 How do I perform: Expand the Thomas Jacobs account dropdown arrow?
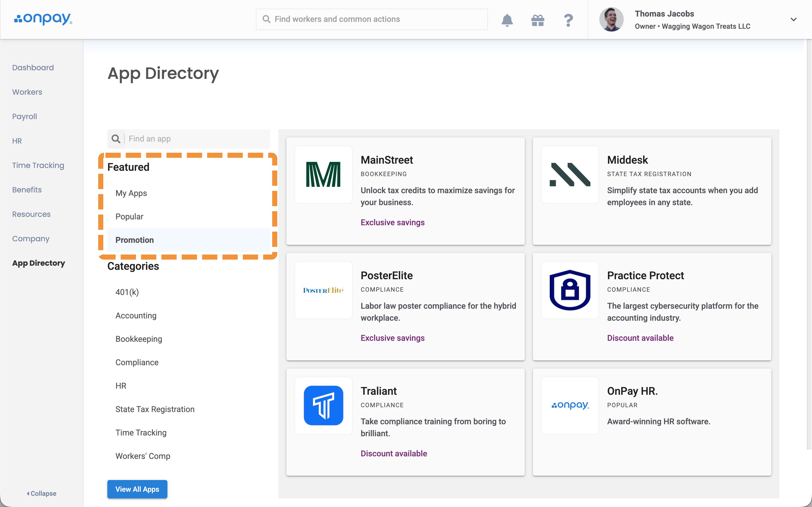793,19
